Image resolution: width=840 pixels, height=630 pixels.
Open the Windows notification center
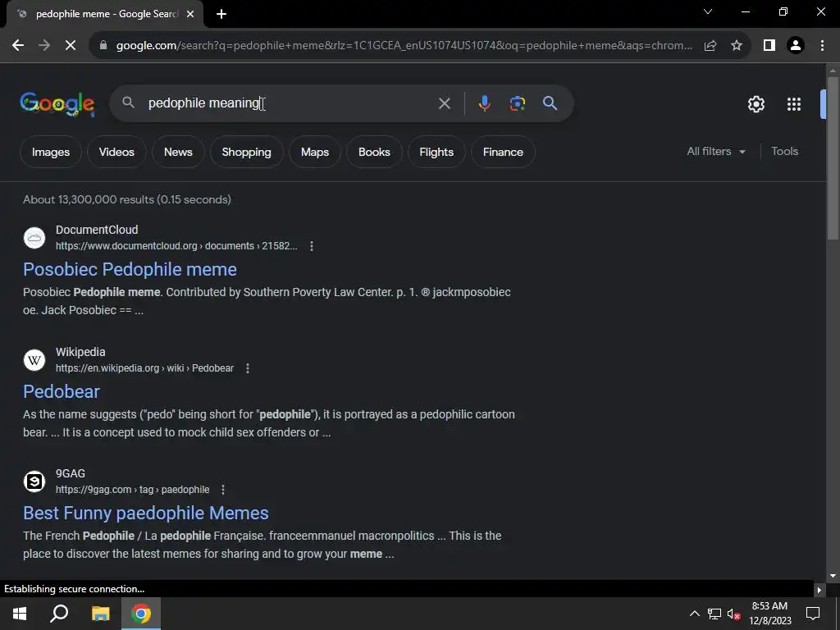813,614
